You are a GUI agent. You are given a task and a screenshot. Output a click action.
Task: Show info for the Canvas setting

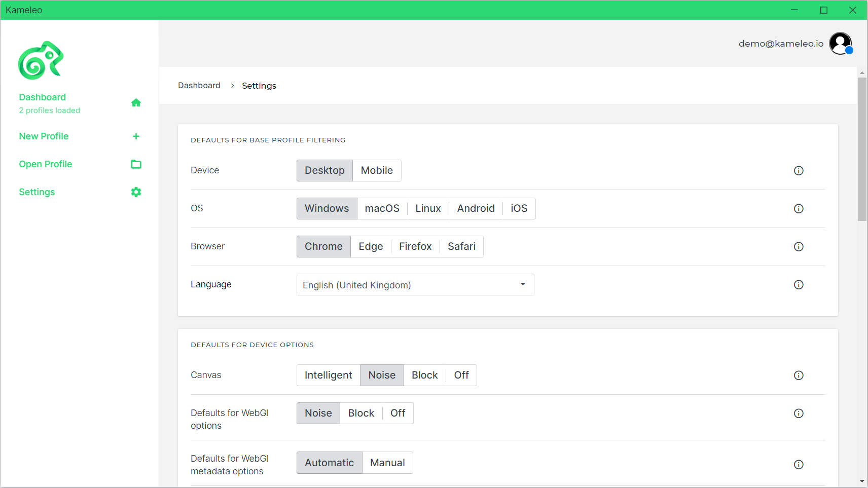tap(799, 376)
